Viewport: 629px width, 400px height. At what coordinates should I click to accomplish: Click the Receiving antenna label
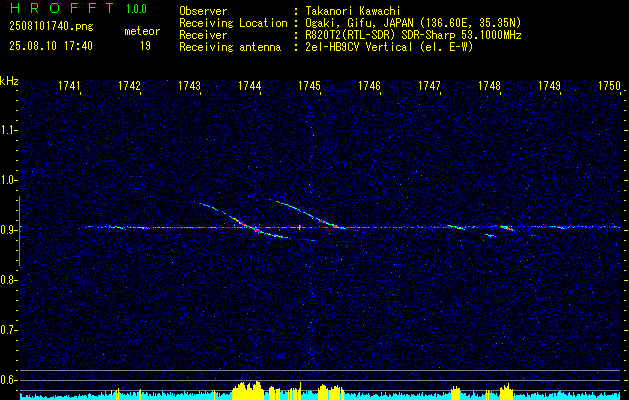tap(230, 47)
